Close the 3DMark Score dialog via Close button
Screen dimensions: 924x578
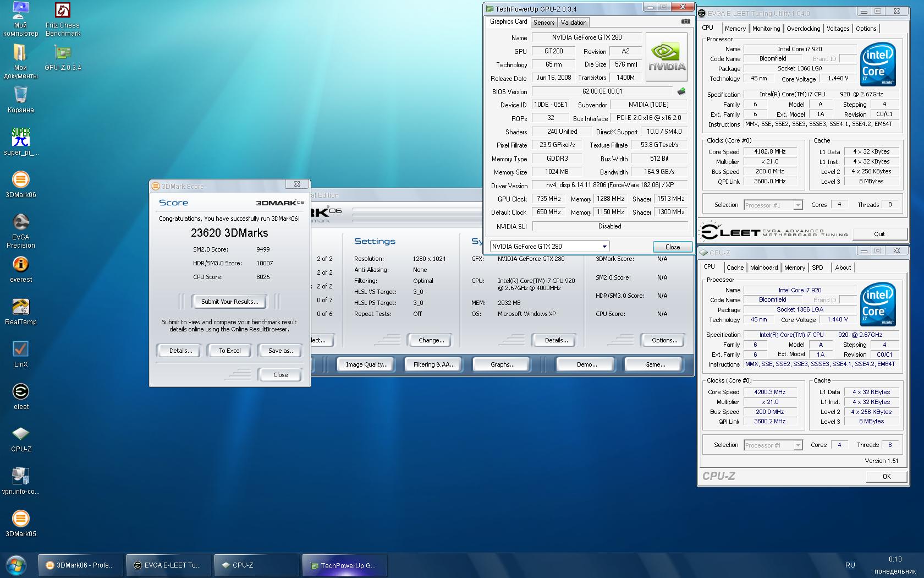click(x=280, y=375)
